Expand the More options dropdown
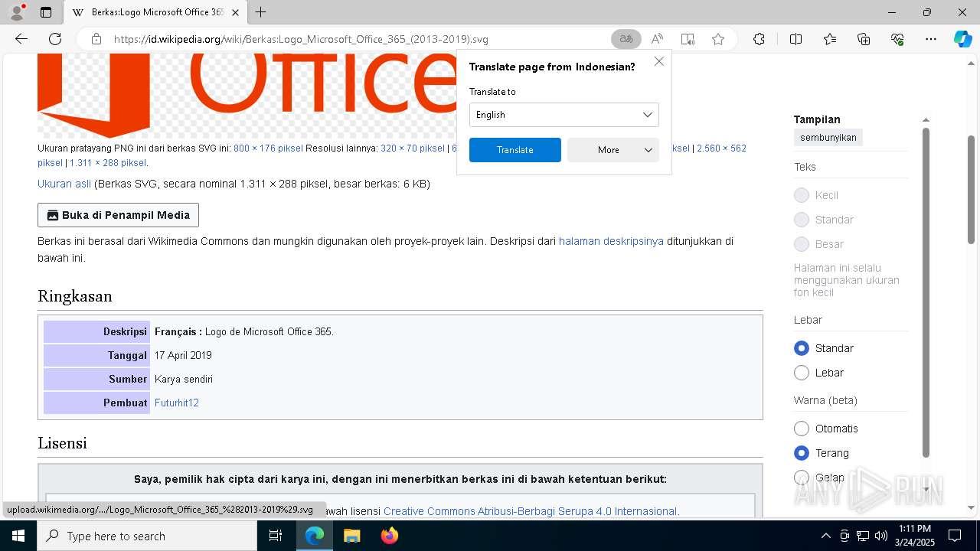The height and width of the screenshot is (551, 980). (613, 150)
